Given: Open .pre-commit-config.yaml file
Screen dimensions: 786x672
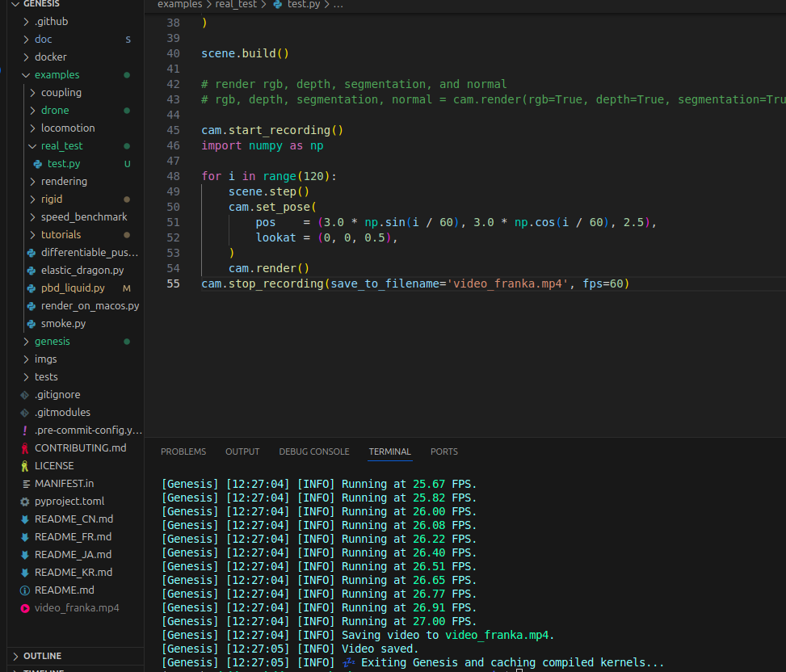Looking at the screenshot, I should coord(87,430).
